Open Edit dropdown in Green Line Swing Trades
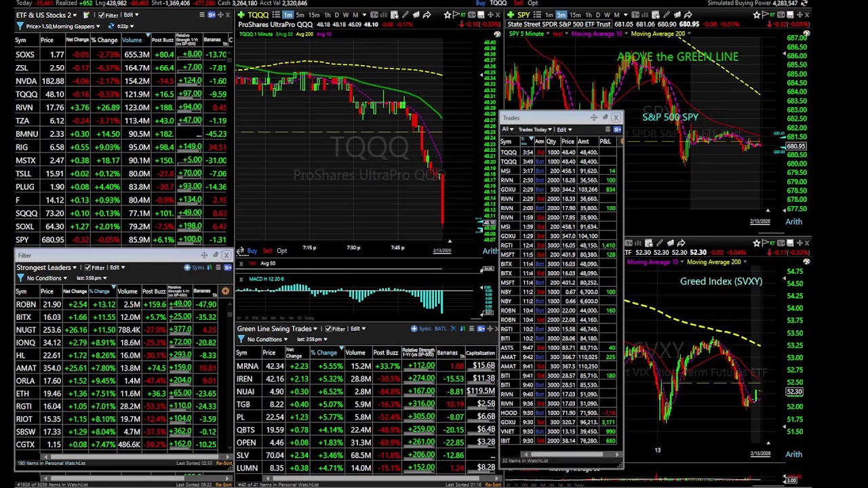This screenshot has height=488, width=868. coord(358,329)
